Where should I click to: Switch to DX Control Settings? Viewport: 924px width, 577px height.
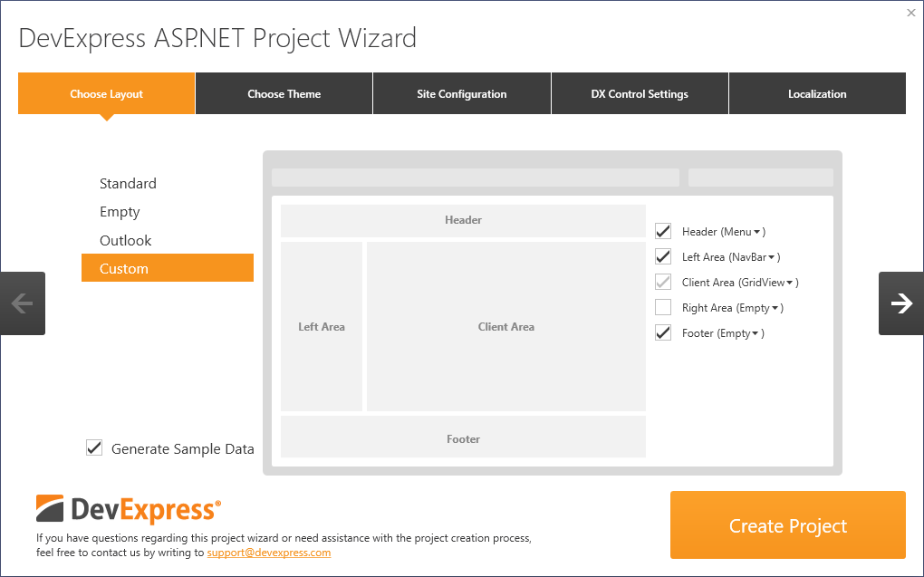click(x=640, y=93)
